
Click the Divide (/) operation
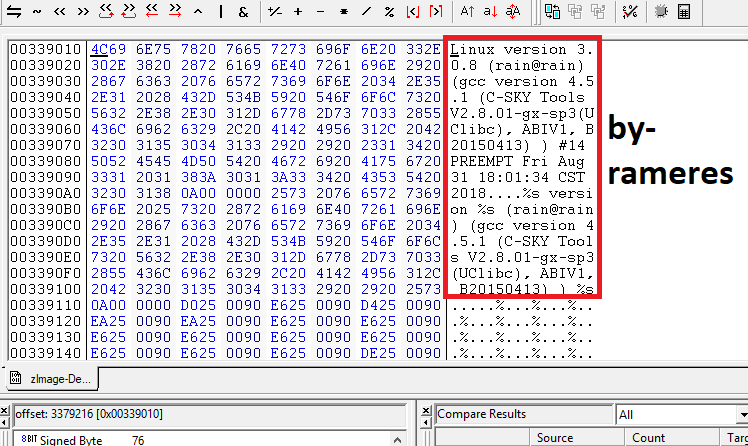click(366, 11)
